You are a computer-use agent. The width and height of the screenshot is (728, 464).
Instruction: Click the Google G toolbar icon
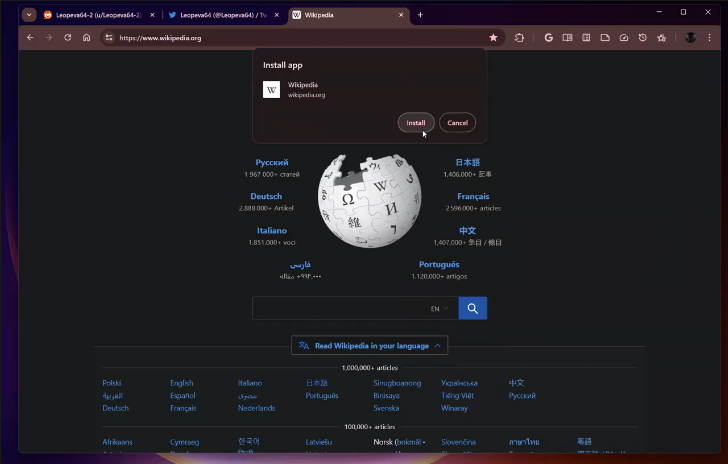point(549,38)
